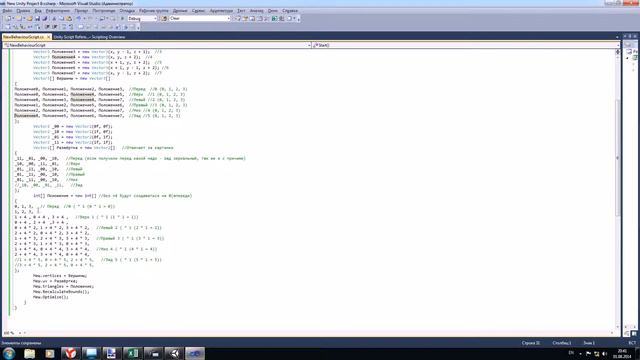
Task: Expand the New Project dropdown arrow
Action: (x=13, y=18)
